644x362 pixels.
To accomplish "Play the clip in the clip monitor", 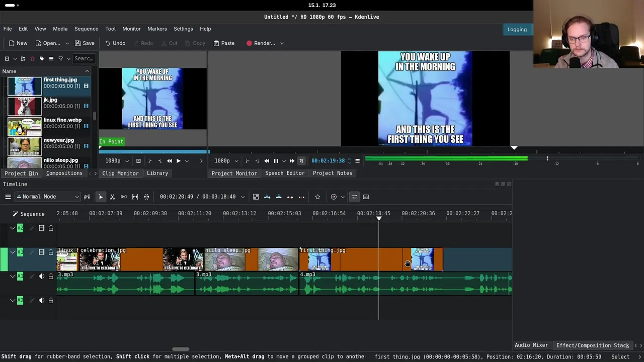I will pyautogui.click(x=178, y=161).
